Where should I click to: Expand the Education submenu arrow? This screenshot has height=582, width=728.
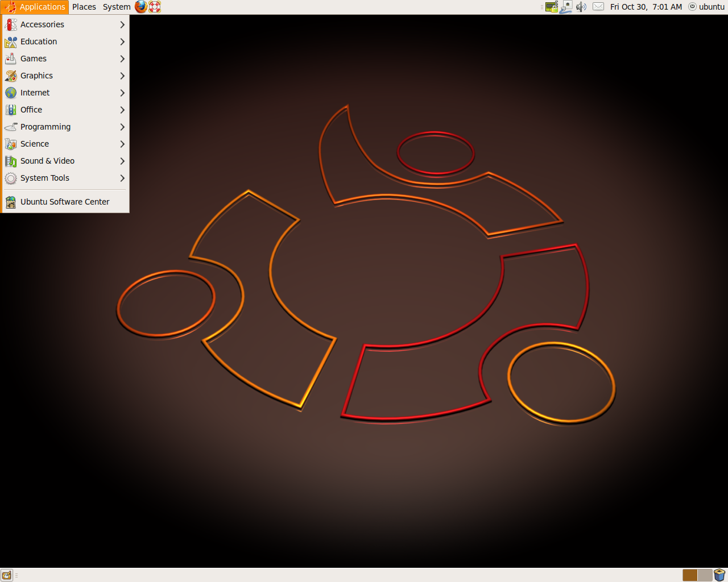[122, 41]
